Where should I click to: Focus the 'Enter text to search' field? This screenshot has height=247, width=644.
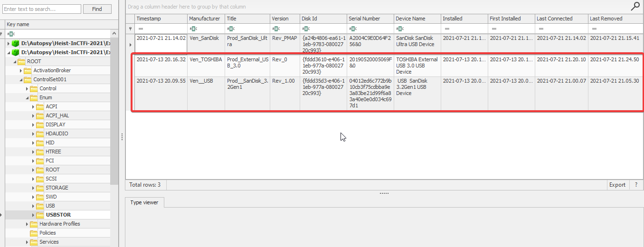tap(42, 9)
